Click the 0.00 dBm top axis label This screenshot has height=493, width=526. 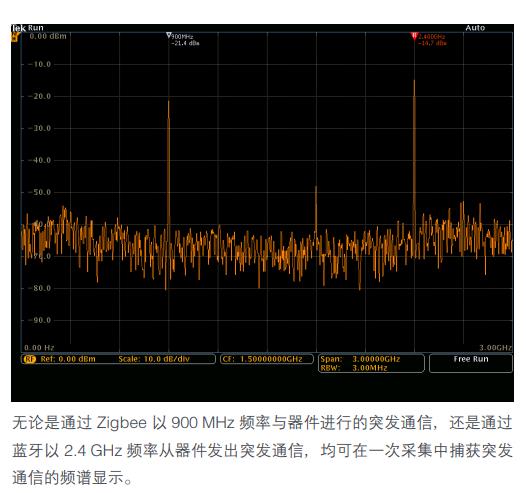48,36
